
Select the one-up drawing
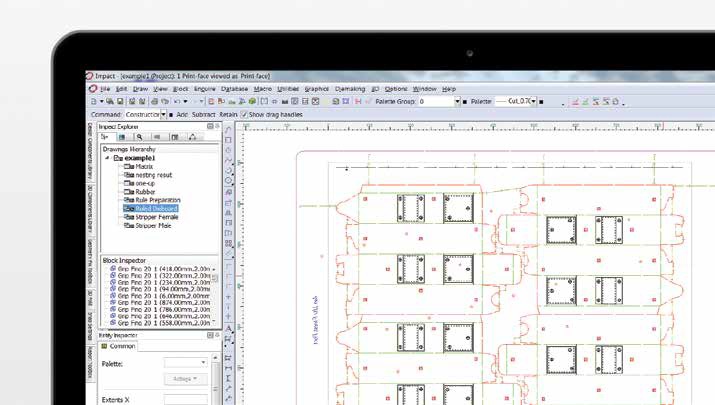pyautogui.click(x=145, y=183)
